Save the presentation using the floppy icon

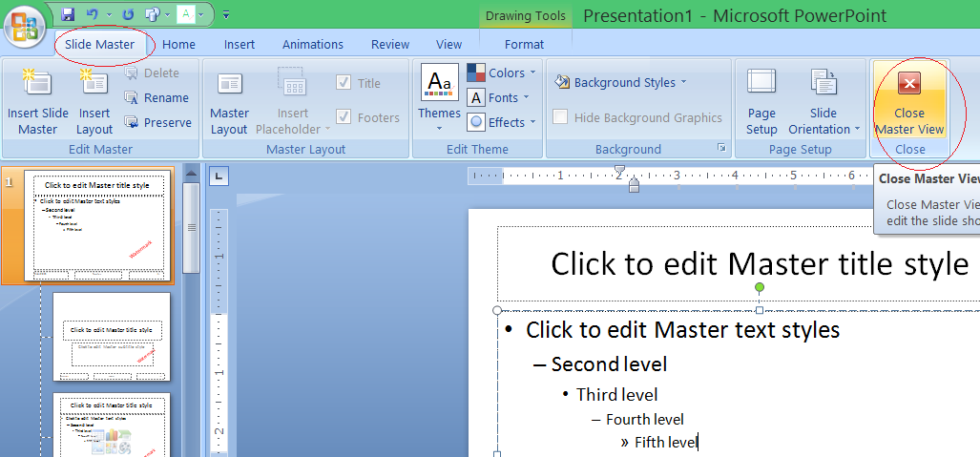pyautogui.click(x=68, y=13)
